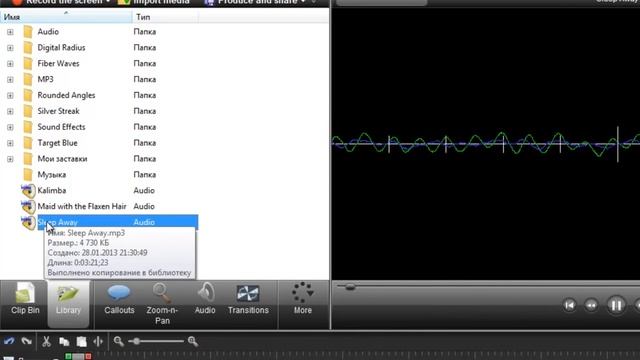Select the Target Blue folder

pos(58,143)
